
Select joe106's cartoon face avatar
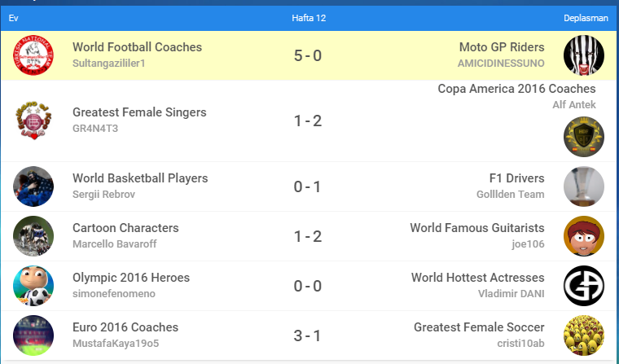tap(583, 236)
